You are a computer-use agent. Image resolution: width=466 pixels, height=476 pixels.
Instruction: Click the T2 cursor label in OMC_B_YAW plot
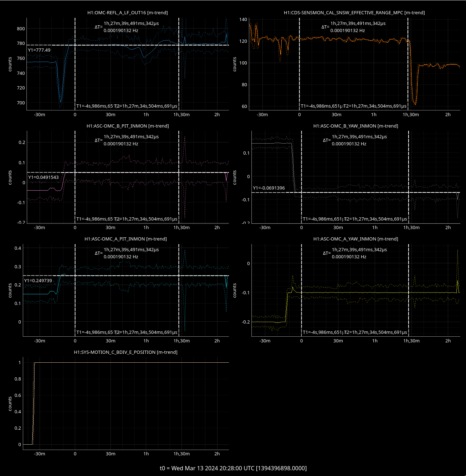(x=376, y=219)
